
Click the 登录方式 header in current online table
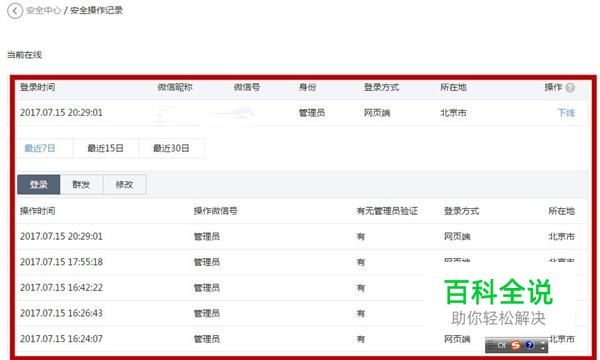tap(381, 87)
